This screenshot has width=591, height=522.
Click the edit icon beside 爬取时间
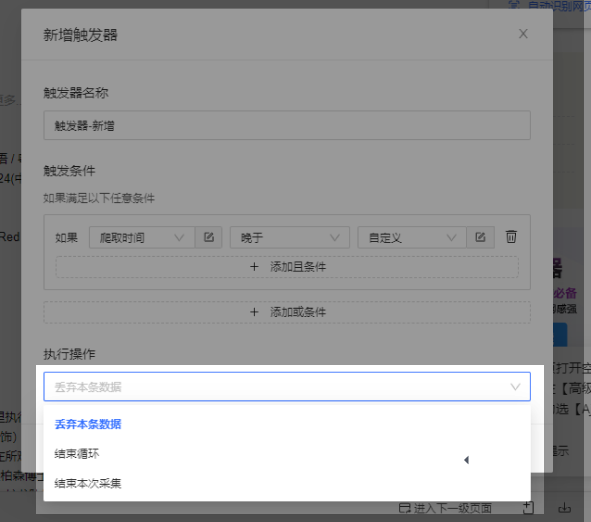pyautogui.click(x=208, y=237)
